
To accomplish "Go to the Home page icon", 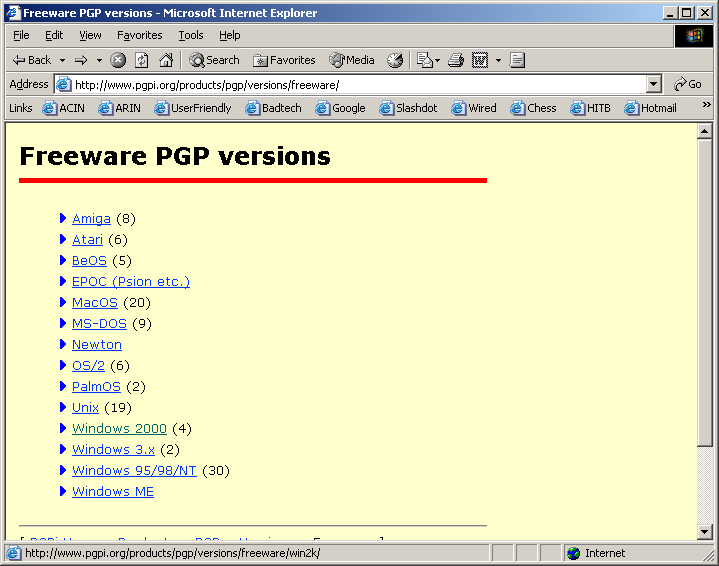I will [x=166, y=60].
